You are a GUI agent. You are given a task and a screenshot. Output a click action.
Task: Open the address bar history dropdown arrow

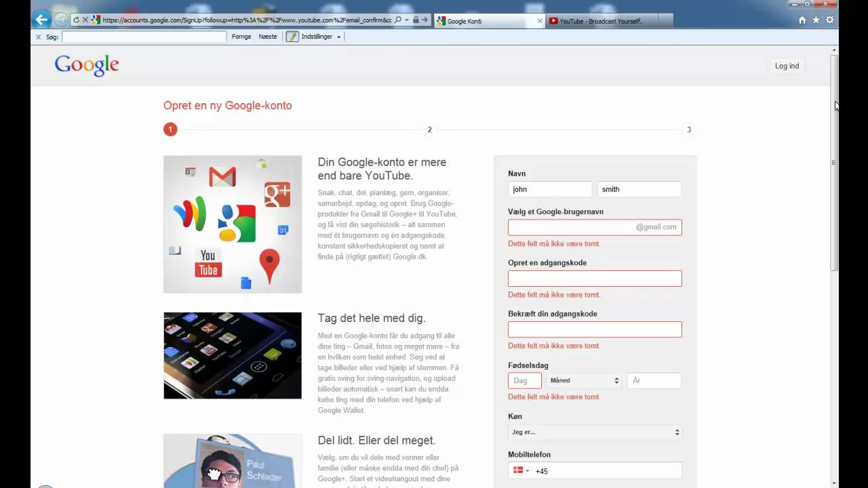tap(406, 20)
